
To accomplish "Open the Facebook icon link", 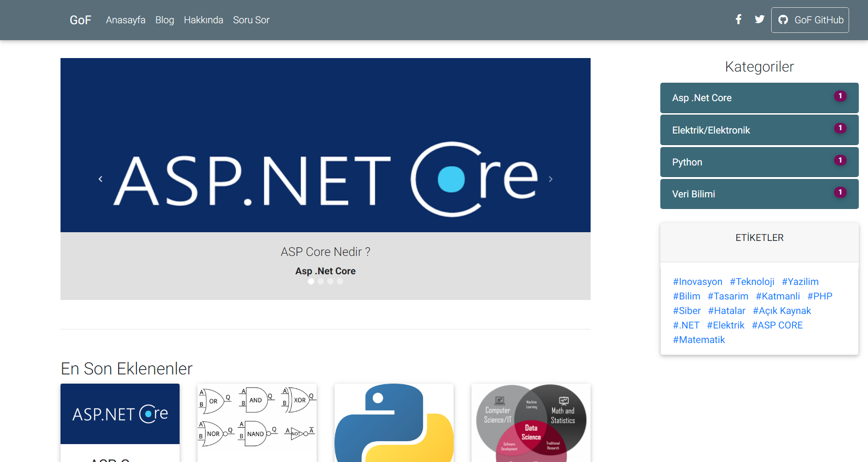I will [x=738, y=19].
